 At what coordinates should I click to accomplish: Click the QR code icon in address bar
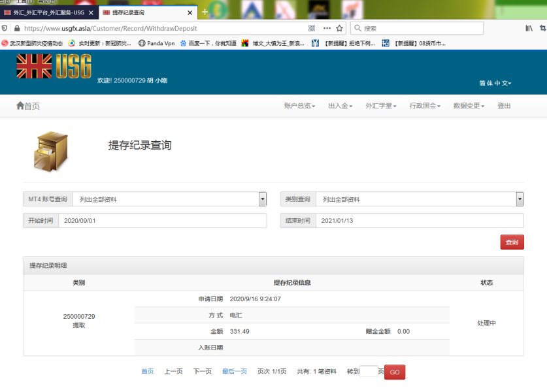[x=312, y=28]
